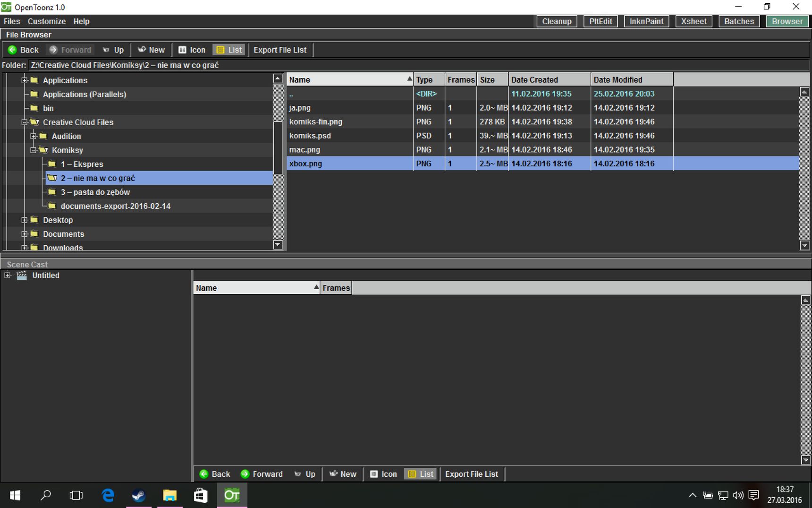Click file list scrollbar down arrow
The width and height of the screenshot is (812, 508).
(805, 245)
